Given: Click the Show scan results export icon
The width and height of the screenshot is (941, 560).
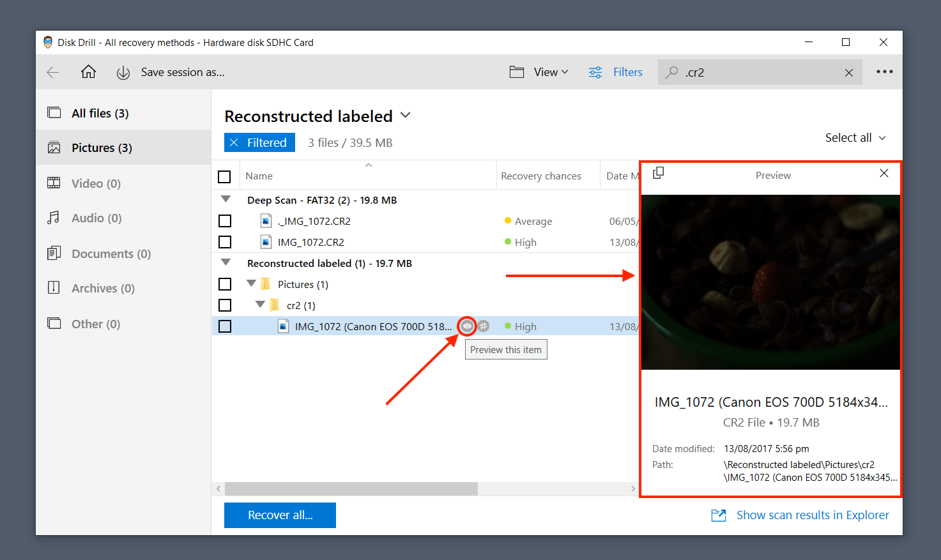Looking at the screenshot, I should coord(719,515).
